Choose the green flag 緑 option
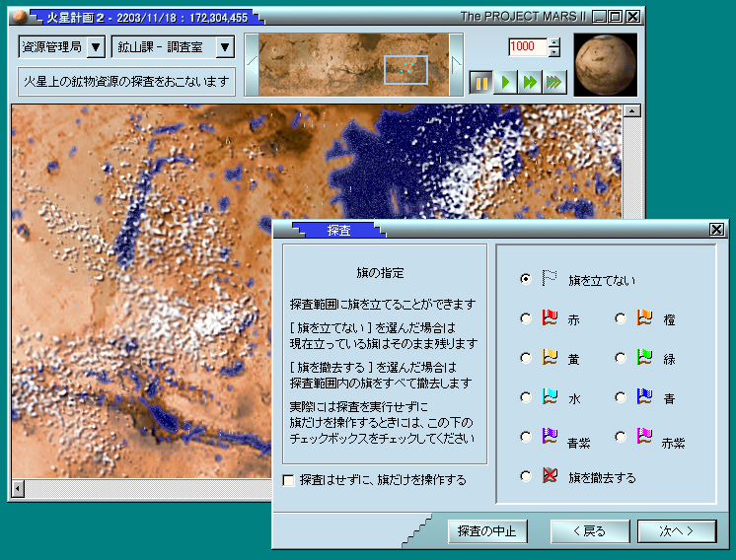Screen dimensions: 736x560 click(622, 358)
